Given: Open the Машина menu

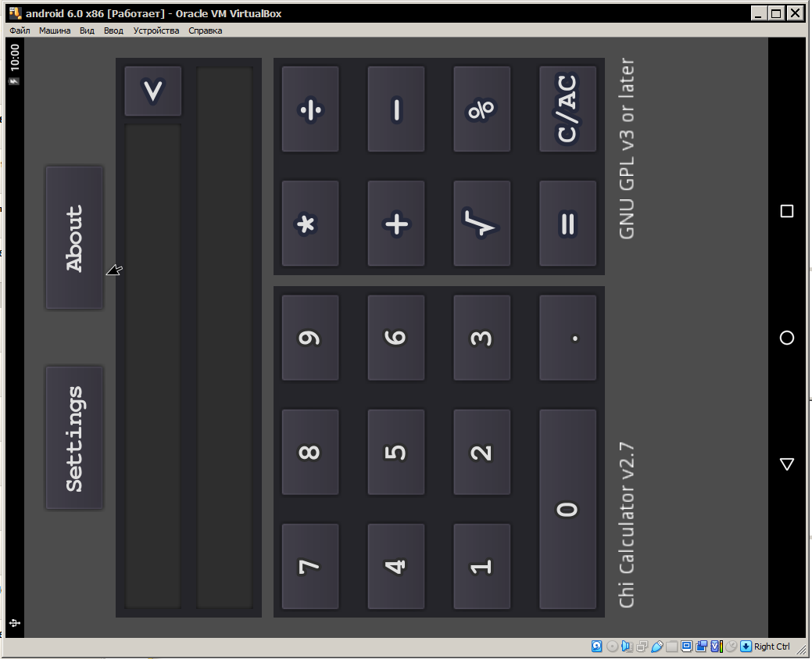Looking at the screenshot, I should click(55, 30).
